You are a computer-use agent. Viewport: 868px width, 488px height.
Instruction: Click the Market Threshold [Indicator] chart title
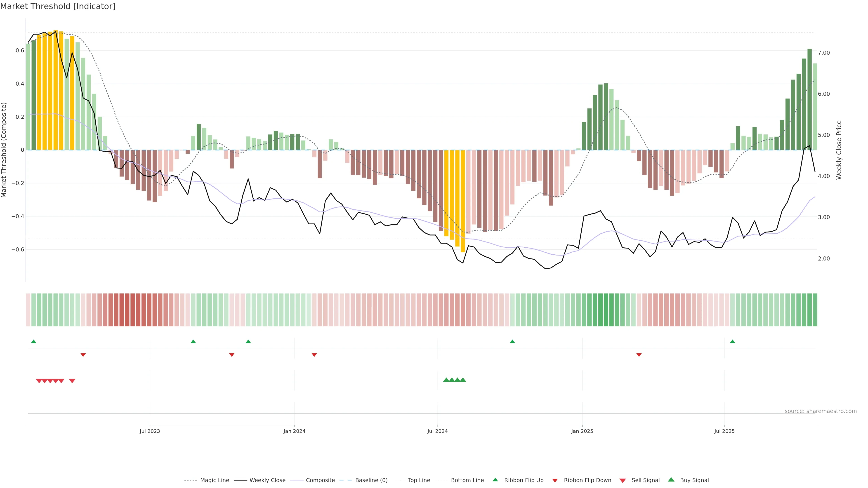[58, 6]
